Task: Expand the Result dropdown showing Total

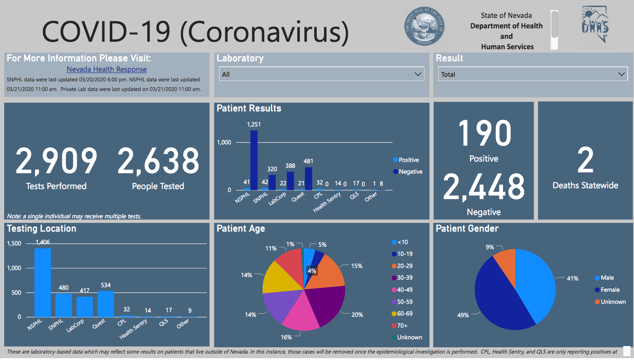Action: click(x=533, y=74)
